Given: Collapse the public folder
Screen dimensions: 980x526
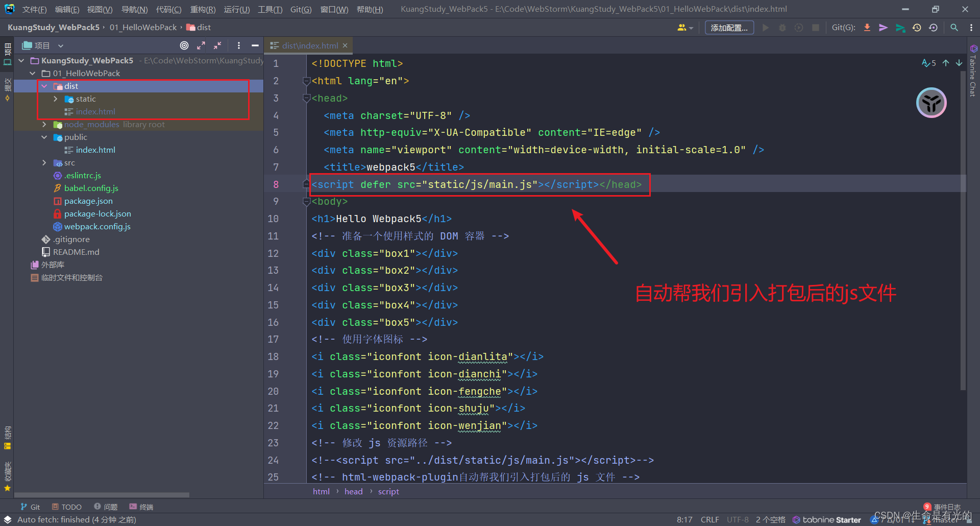Looking at the screenshot, I should coord(44,137).
